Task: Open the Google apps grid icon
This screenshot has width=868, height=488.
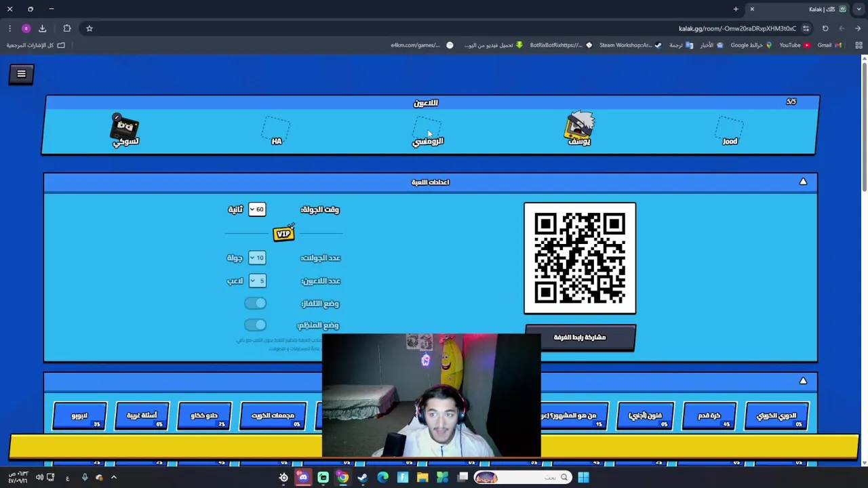Action: click(x=859, y=45)
